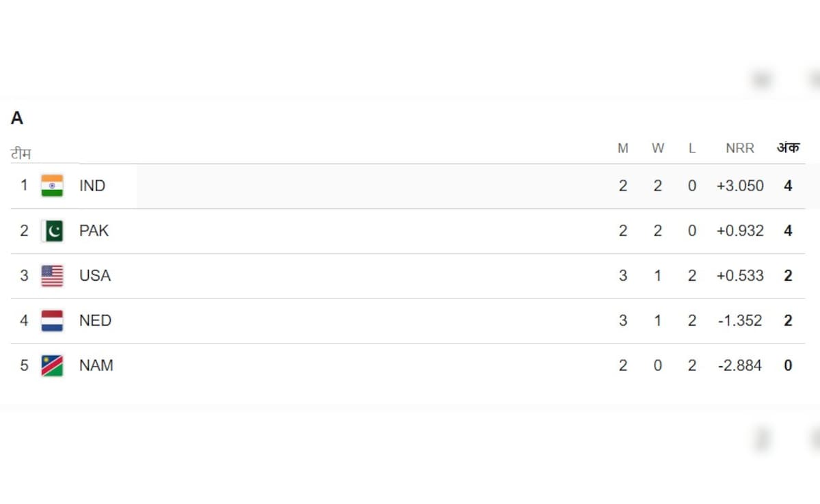The height and width of the screenshot is (504, 820).
Task: Open the IND team name
Action: [92, 186]
